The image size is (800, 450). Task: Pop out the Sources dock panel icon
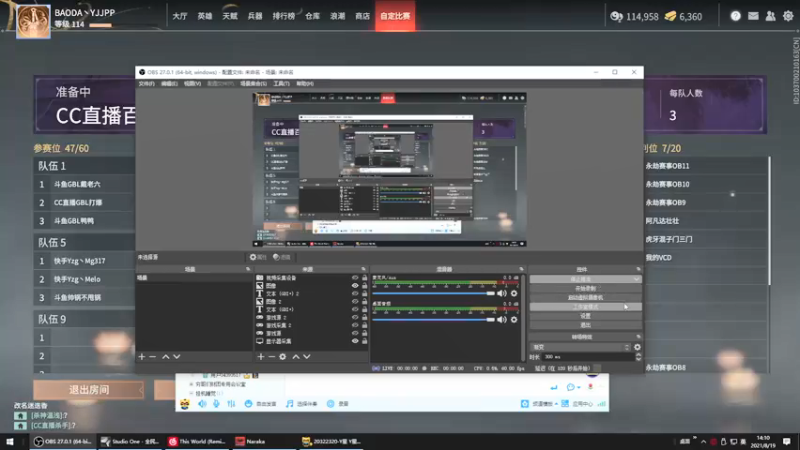[x=364, y=269]
